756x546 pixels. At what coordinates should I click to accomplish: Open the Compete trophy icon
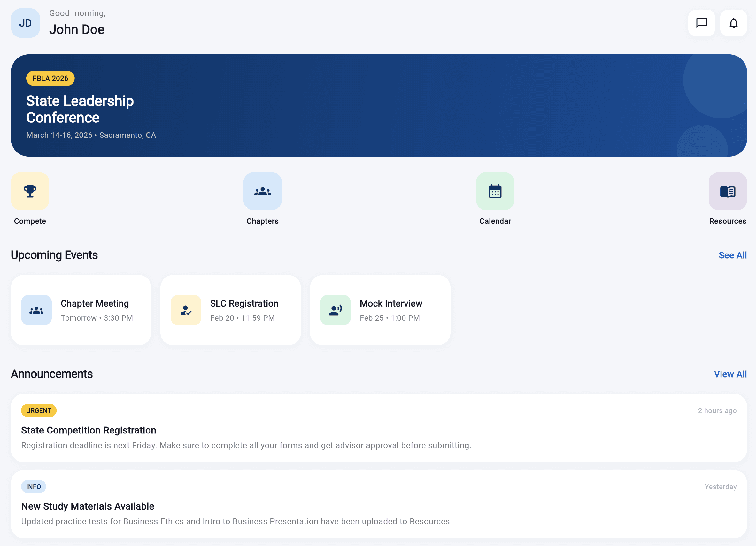click(x=30, y=191)
